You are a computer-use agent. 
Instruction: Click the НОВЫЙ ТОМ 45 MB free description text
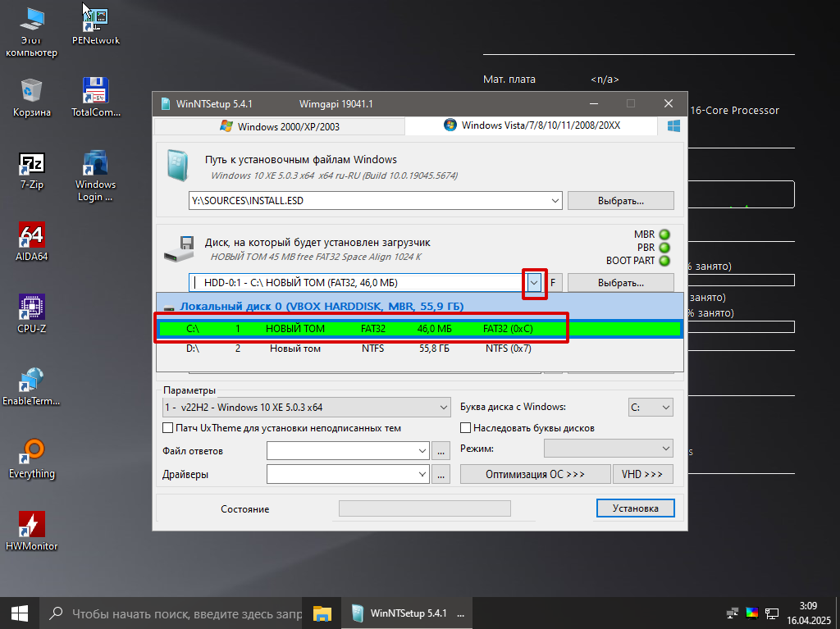click(x=316, y=258)
